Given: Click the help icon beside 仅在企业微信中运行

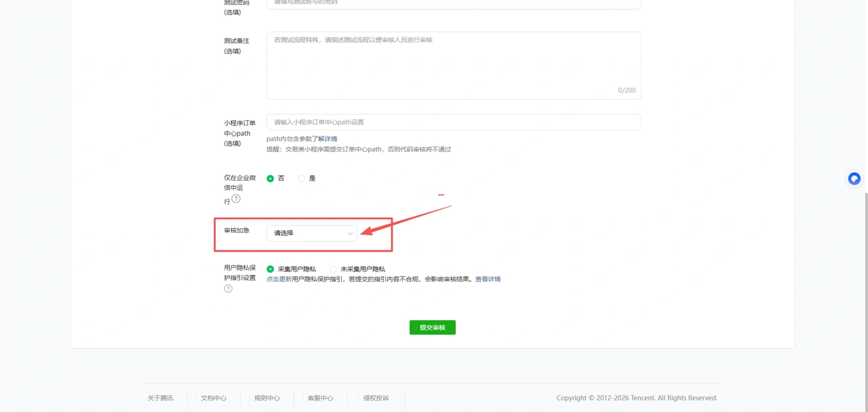Looking at the screenshot, I should pyautogui.click(x=236, y=199).
